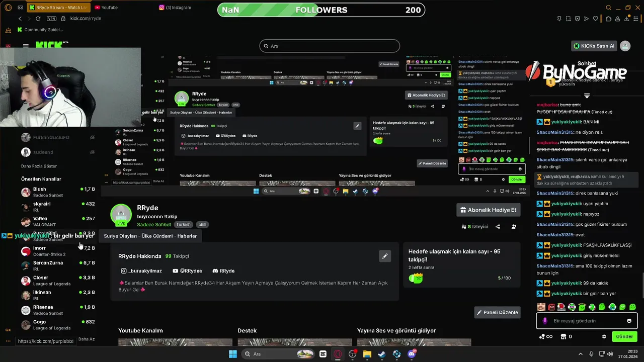The height and width of the screenshot is (362, 644).
Task: Collapse recommended channels with Daha Az
Action: pyautogui.click(x=87, y=339)
